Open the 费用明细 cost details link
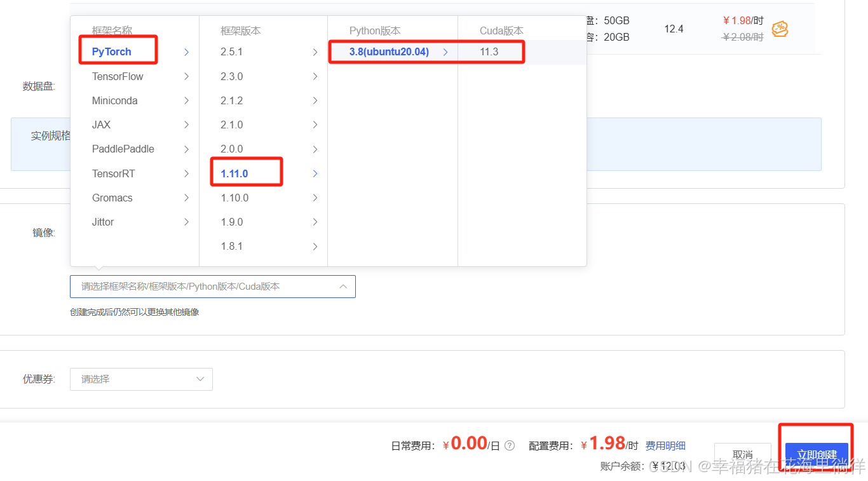Image resolution: width=868 pixels, height=481 pixels. coord(665,446)
